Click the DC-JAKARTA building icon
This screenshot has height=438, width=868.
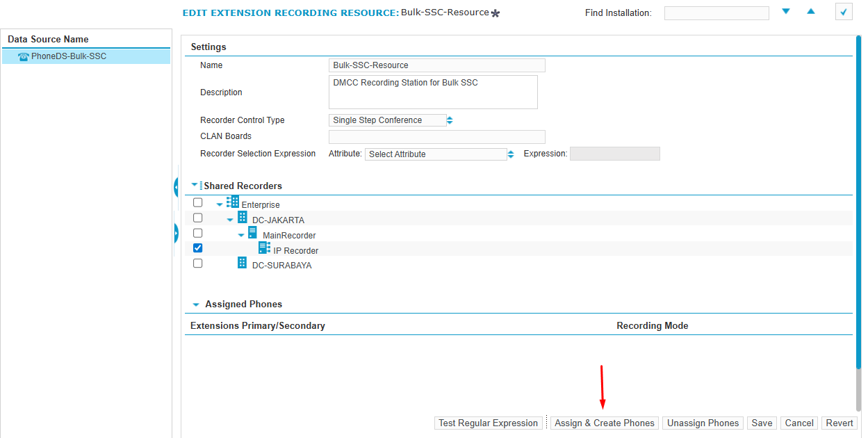click(243, 218)
